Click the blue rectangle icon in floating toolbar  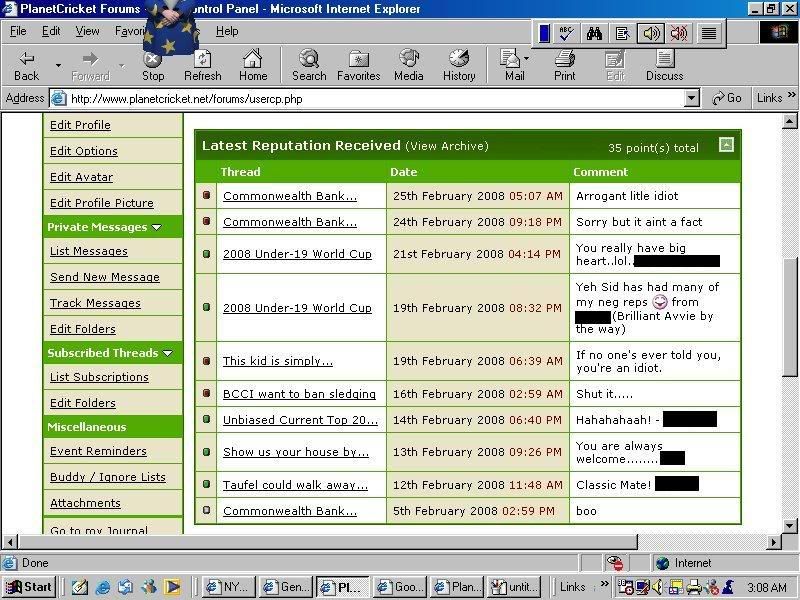[x=544, y=34]
